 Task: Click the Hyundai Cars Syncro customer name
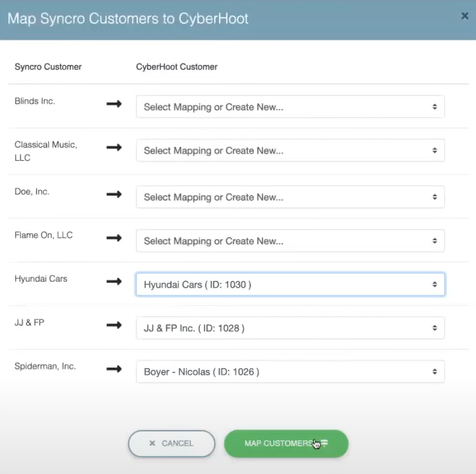click(x=41, y=279)
